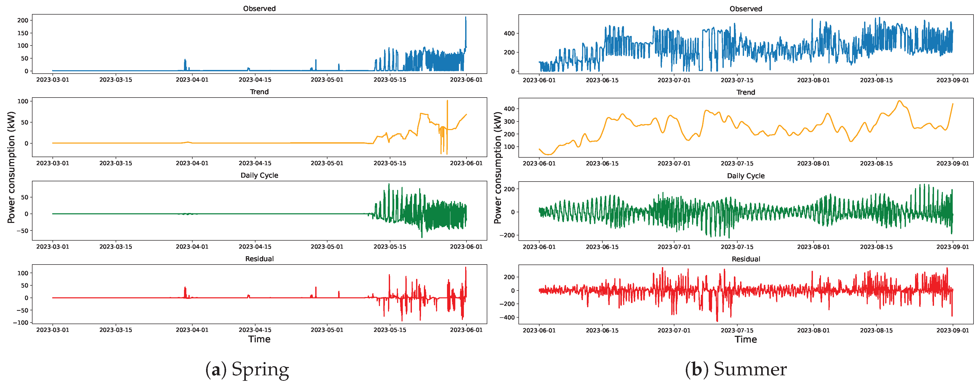Click "2023-05-01" tick of Spring Residual plot
The width and height of the screenshot is (980, 386).
point(327,330)
